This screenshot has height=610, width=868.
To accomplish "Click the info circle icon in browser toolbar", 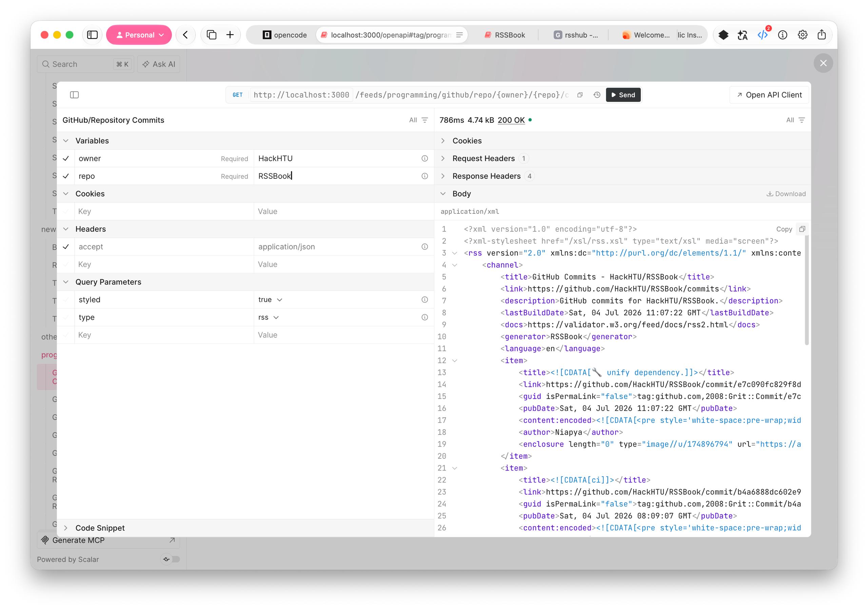I will [x=783, y=35].
